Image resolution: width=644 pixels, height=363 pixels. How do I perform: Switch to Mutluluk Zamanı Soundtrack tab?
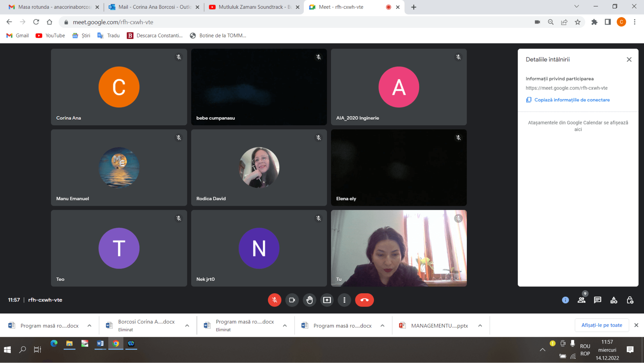(x=251, y=7)
